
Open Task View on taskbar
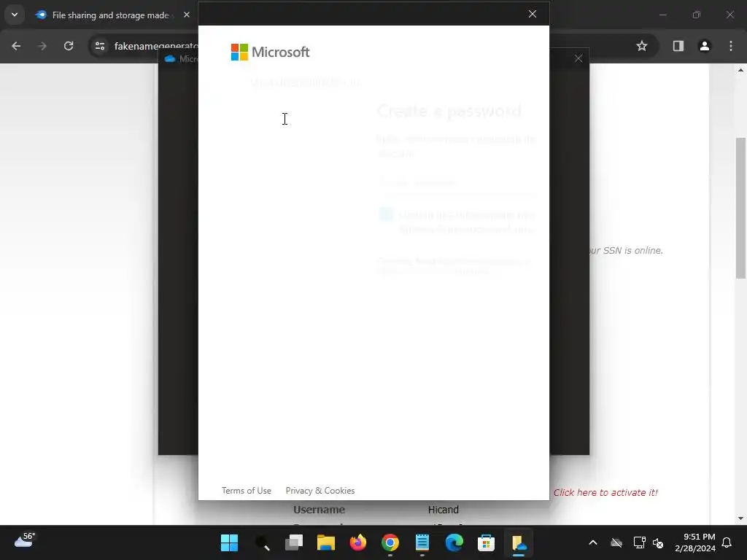294,542
